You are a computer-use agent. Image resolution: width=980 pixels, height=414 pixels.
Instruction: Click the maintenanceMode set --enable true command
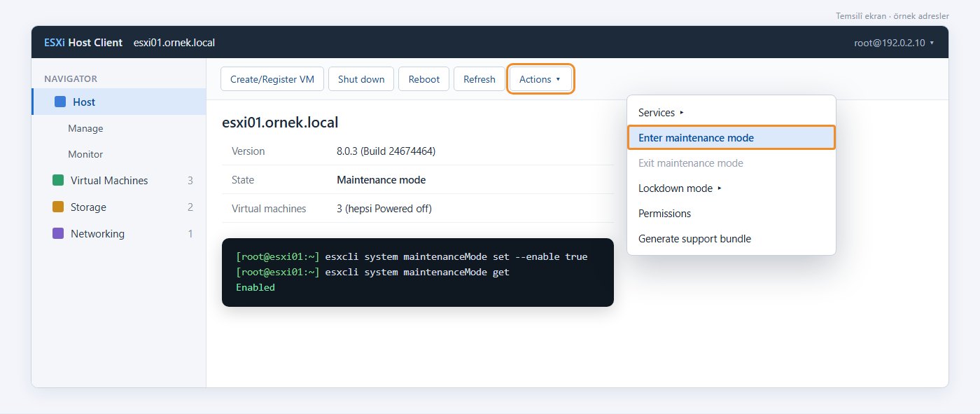point(456,256)
